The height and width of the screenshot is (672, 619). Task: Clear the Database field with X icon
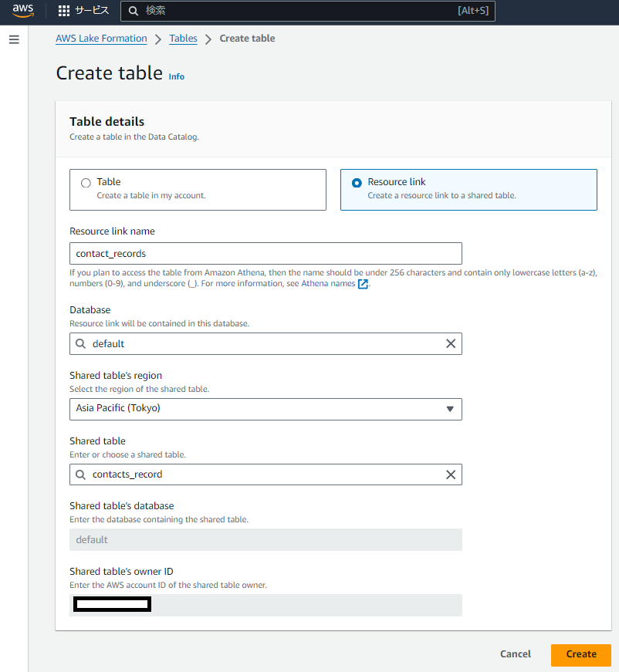(x=451, y=343)
